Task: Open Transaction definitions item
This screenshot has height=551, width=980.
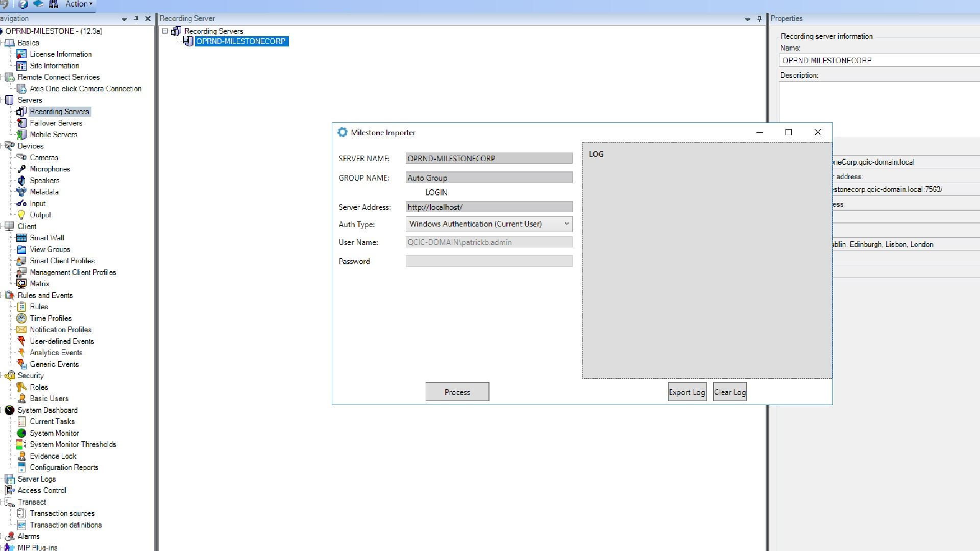Action: click(66, 525)
